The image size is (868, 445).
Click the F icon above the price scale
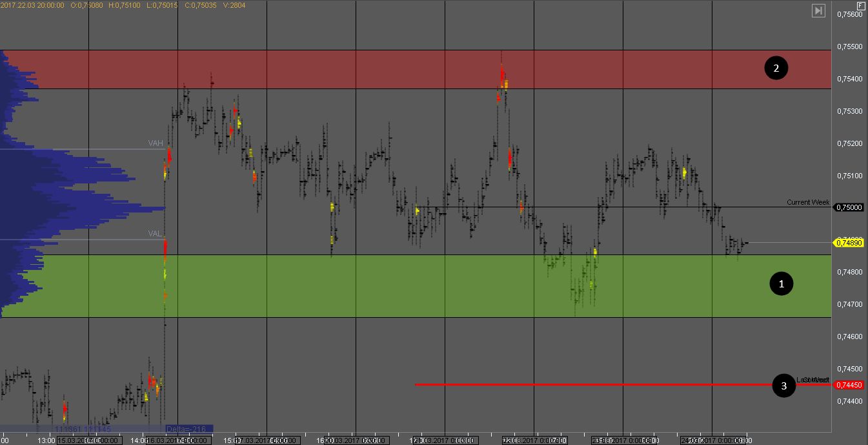coord(860,5)
